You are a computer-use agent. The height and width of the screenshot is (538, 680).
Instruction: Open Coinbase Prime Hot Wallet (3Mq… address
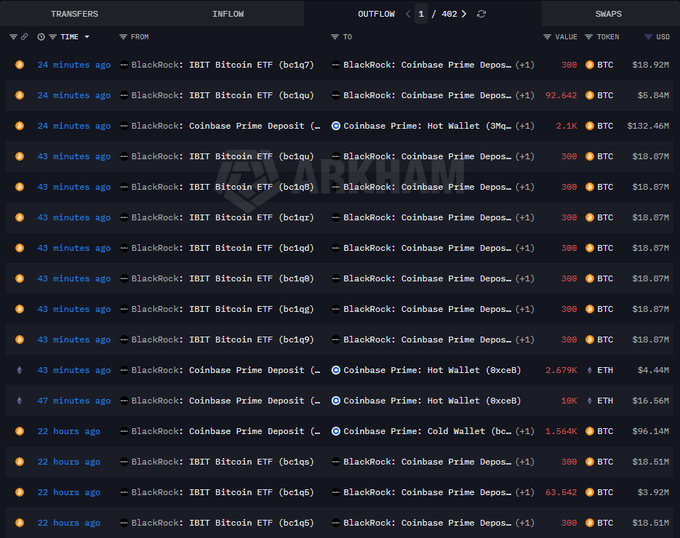(427, 126)
